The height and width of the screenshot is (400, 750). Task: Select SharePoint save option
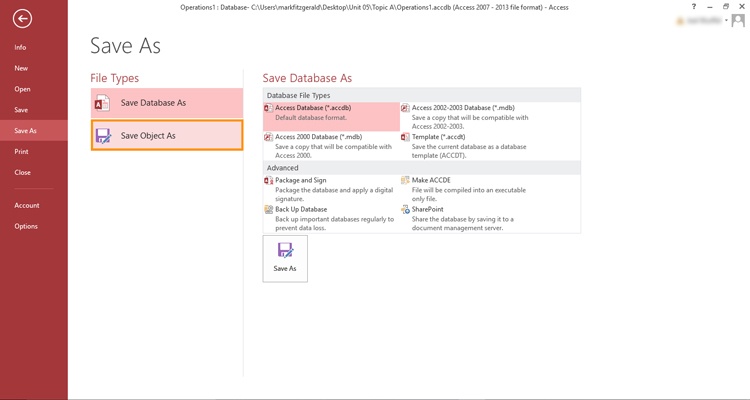(x=468, y=219)
